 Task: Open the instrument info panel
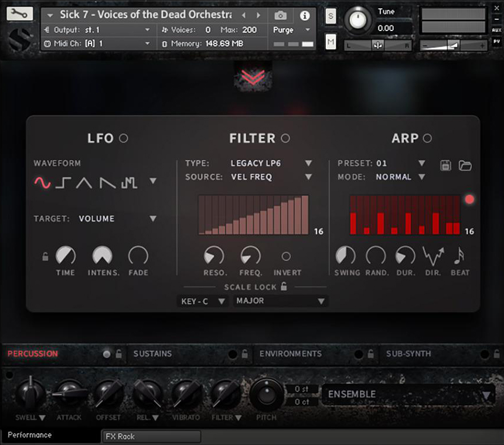click(x=305, y=16)
